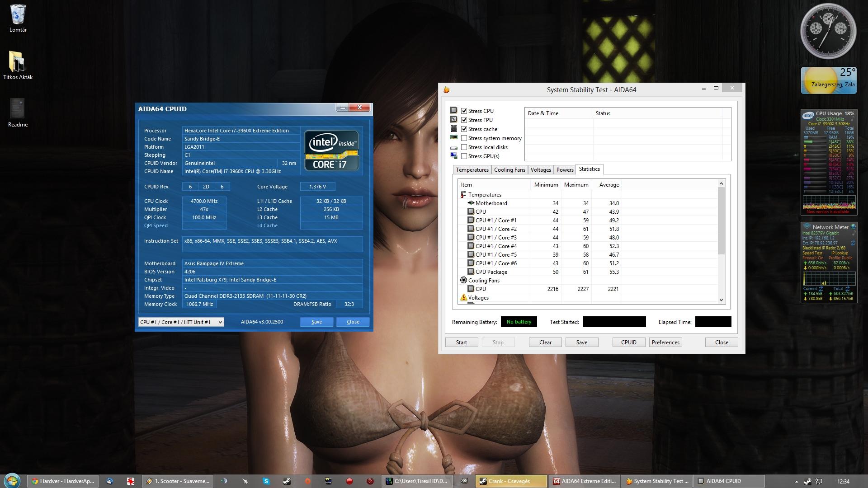The image size is (868, 488).
Task: Switch to the Cooling Fans tab
Action: (x=509, y=170)
